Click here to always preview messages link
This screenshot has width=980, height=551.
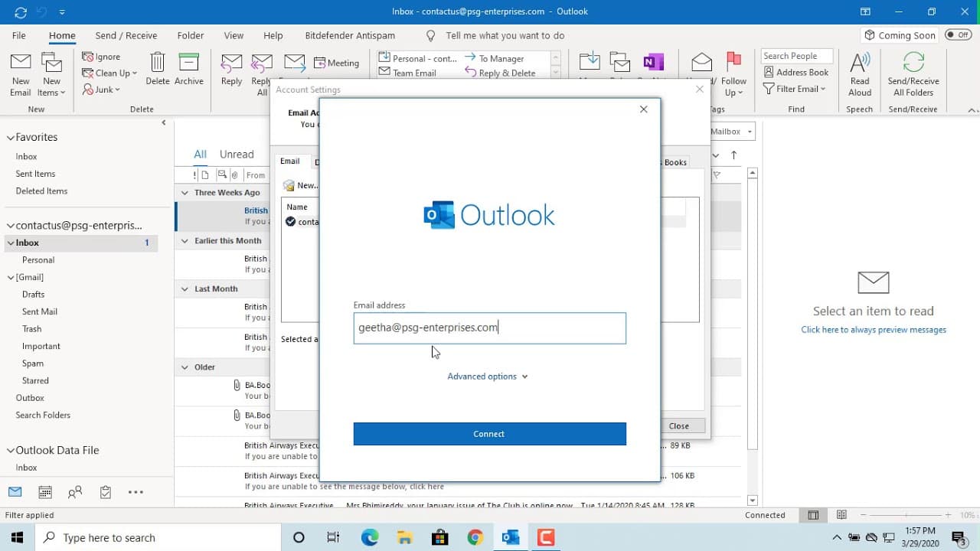pyautogui.click(x=874, y=330)
